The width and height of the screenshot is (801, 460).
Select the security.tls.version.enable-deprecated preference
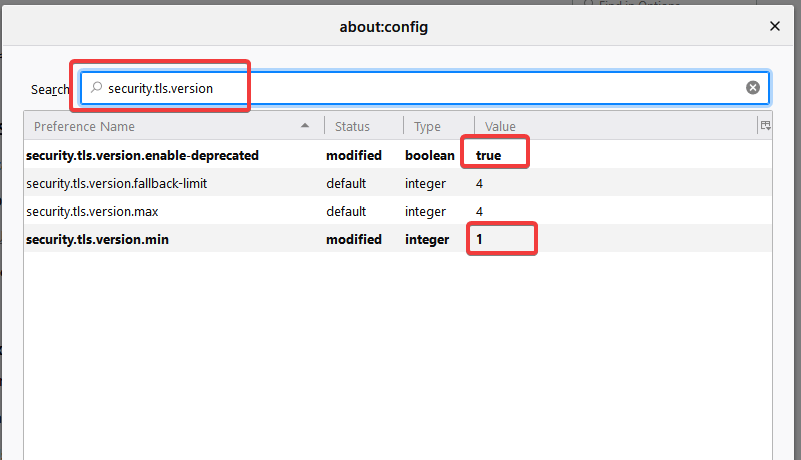[x=143, y=156]
